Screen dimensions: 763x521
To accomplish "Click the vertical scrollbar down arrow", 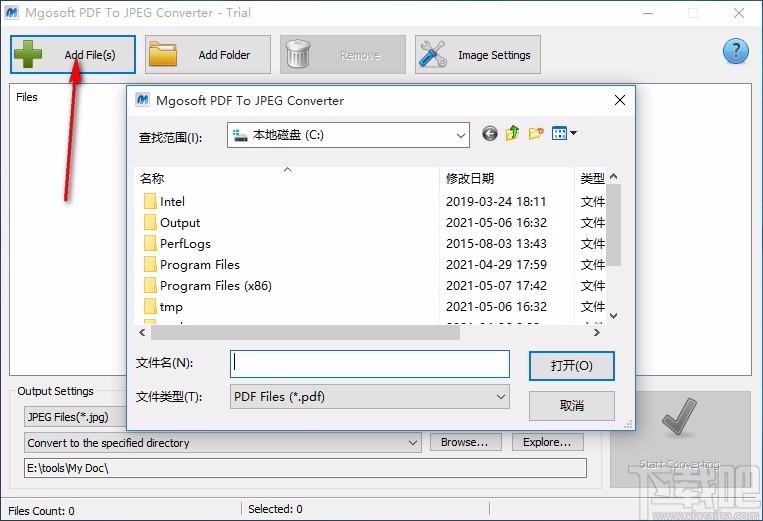I will (x=614, y=316).
